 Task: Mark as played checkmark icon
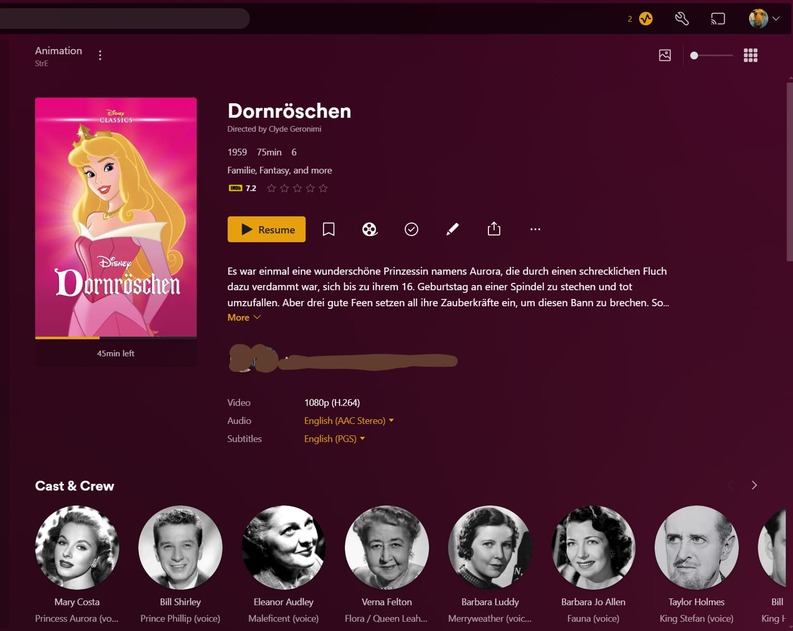pyautogui.click(x=411, y=229)
